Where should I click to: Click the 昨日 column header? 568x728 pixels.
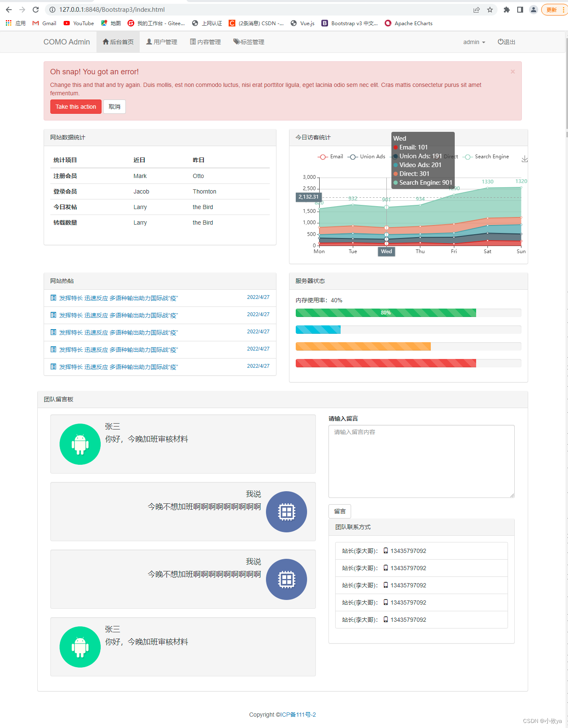[x=198, y=160]
